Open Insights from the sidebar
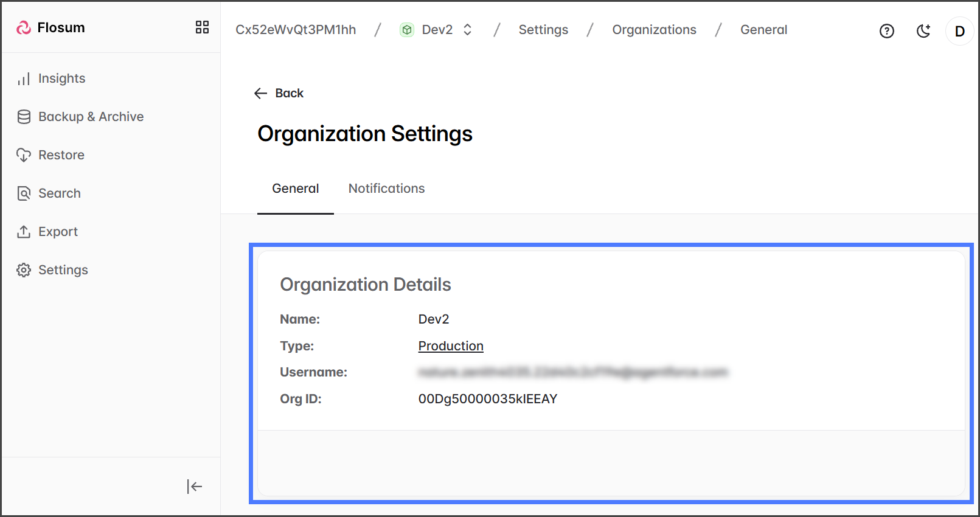Viewport: 980px width, 517px height. [x=61, y=78]
